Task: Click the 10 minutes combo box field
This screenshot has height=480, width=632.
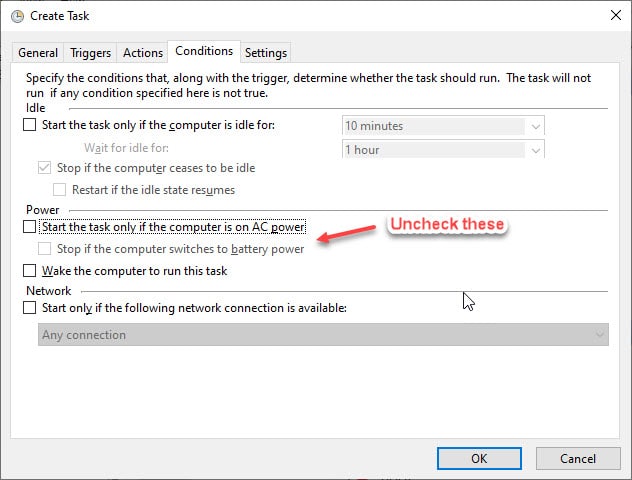Action: point(443,126)
